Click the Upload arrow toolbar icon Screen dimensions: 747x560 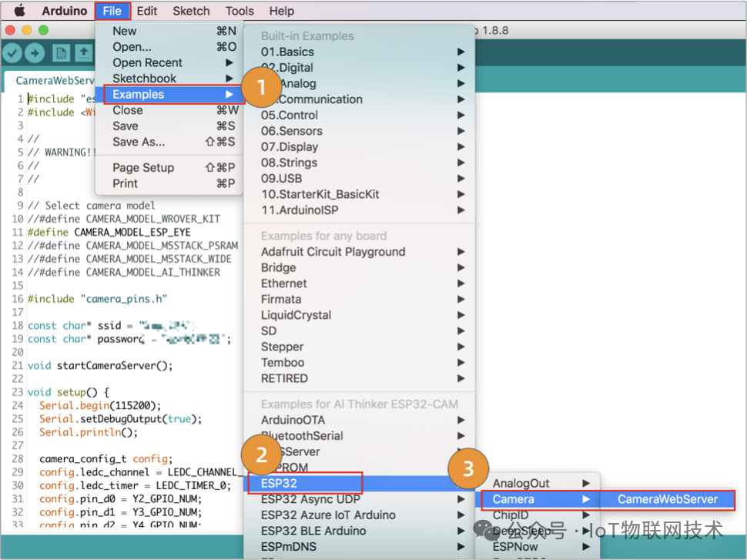coord(35,53)
